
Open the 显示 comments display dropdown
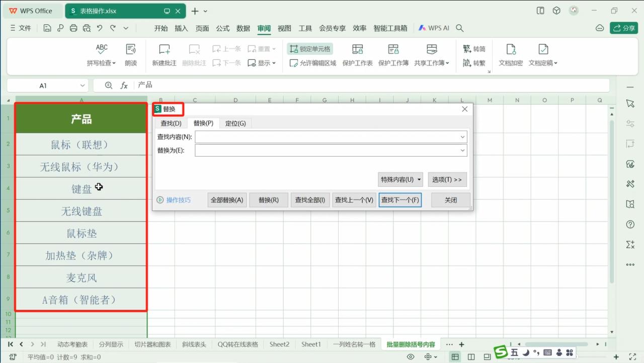pos(262,63)
